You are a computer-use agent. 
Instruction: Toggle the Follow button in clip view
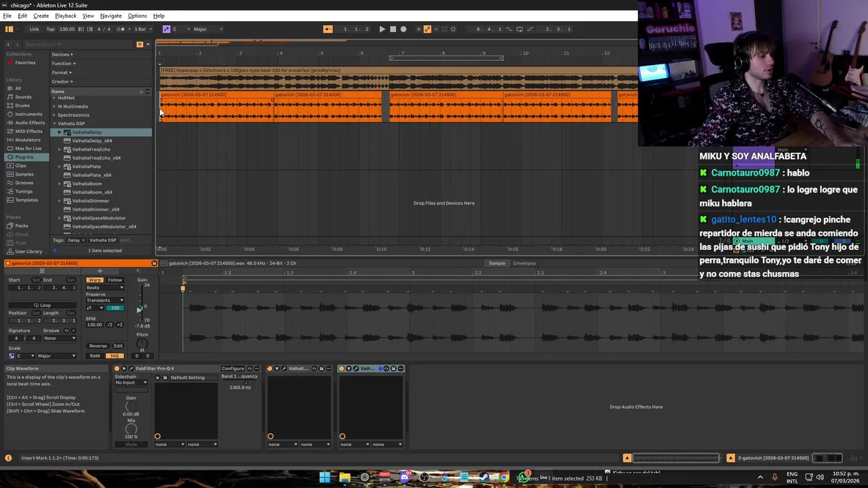pyautogui.click(x=115, y=280)
